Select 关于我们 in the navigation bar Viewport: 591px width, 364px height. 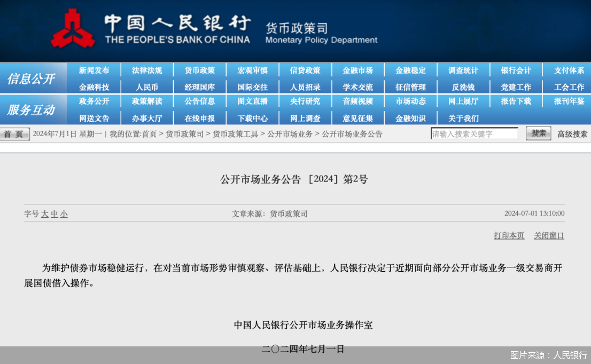463,118
